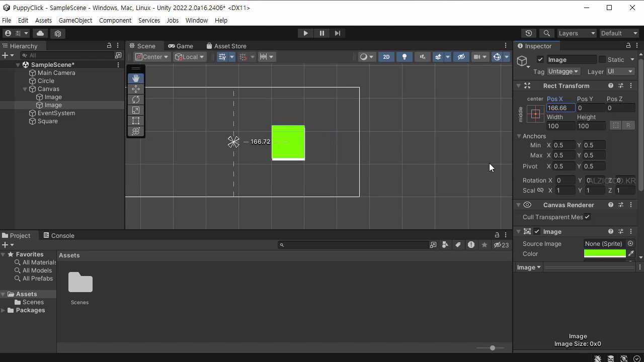The image size is (644, 362).
Task: Open snap increment settings icon
Action: 263,57
